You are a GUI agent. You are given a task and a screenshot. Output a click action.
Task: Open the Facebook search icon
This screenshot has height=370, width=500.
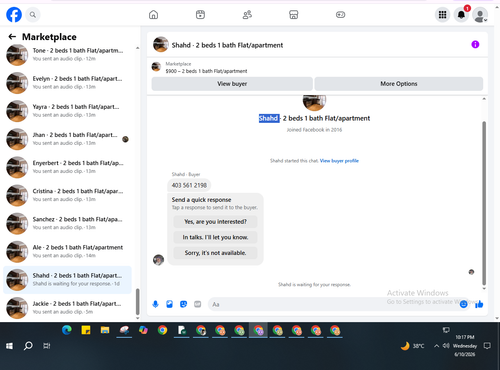33,15
